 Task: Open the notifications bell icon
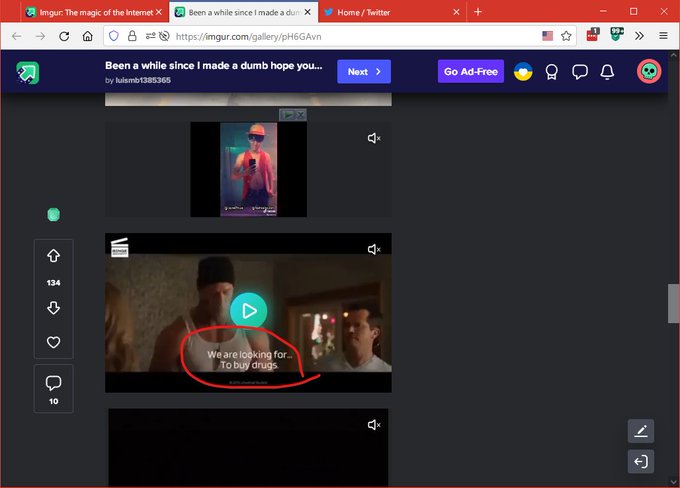tap(607, 72)
